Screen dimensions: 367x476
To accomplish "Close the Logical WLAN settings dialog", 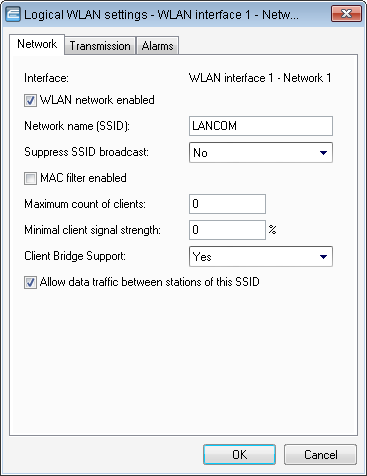I will click(x=346, y=14).
